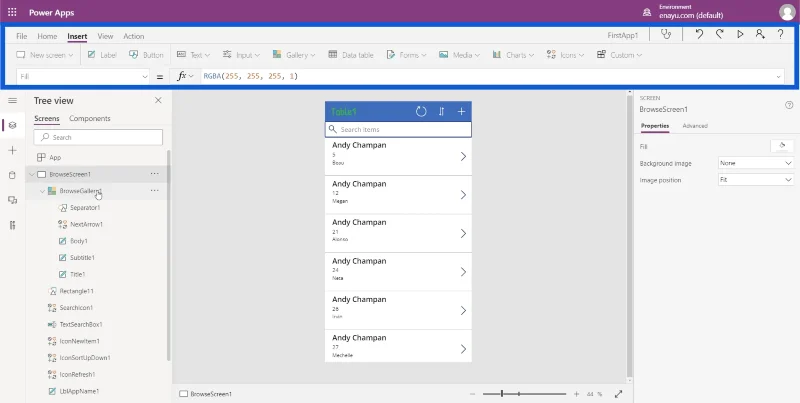Open the Input dropdown in ribbon
The image size is (800, 403).
click(241, 55)
